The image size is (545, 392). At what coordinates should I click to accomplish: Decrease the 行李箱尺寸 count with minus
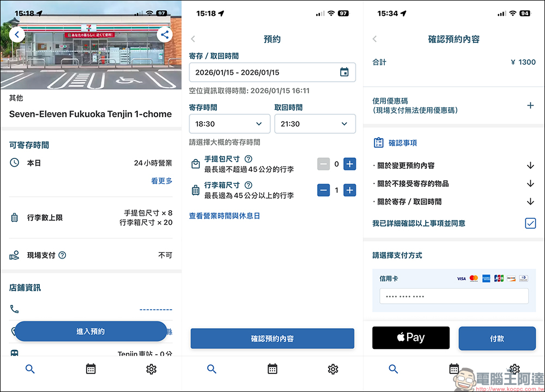pyautogui.click(x=323, y=191)
